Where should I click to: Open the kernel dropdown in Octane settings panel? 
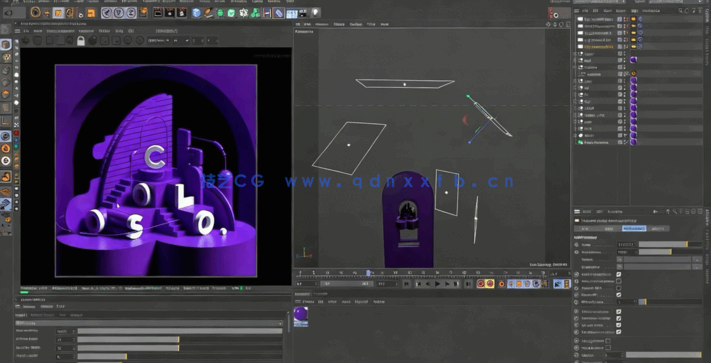point(150,323)
